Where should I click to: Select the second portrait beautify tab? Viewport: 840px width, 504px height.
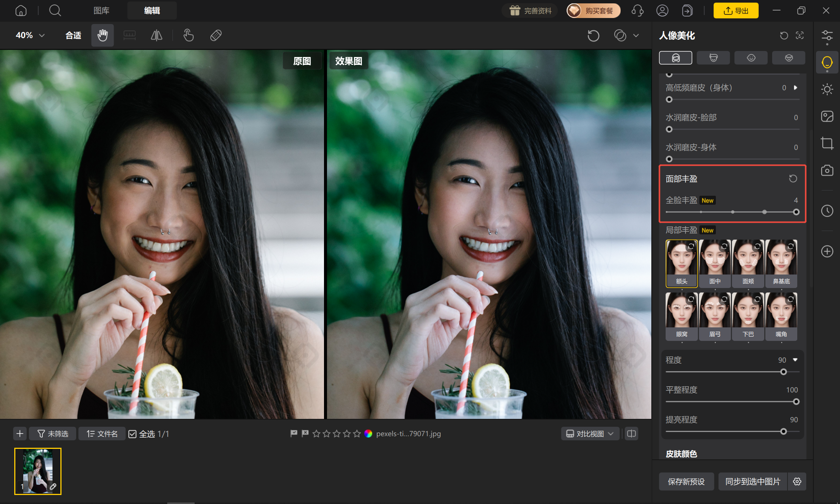713,58
